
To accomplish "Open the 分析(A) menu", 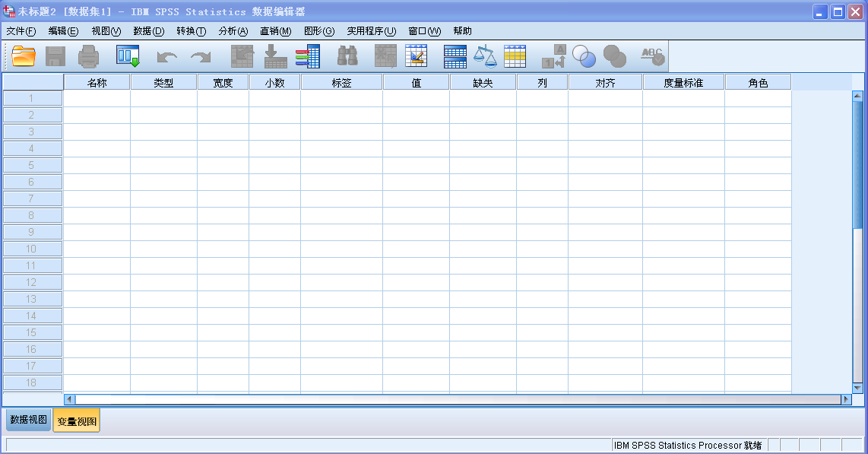I will pos(233,31).
